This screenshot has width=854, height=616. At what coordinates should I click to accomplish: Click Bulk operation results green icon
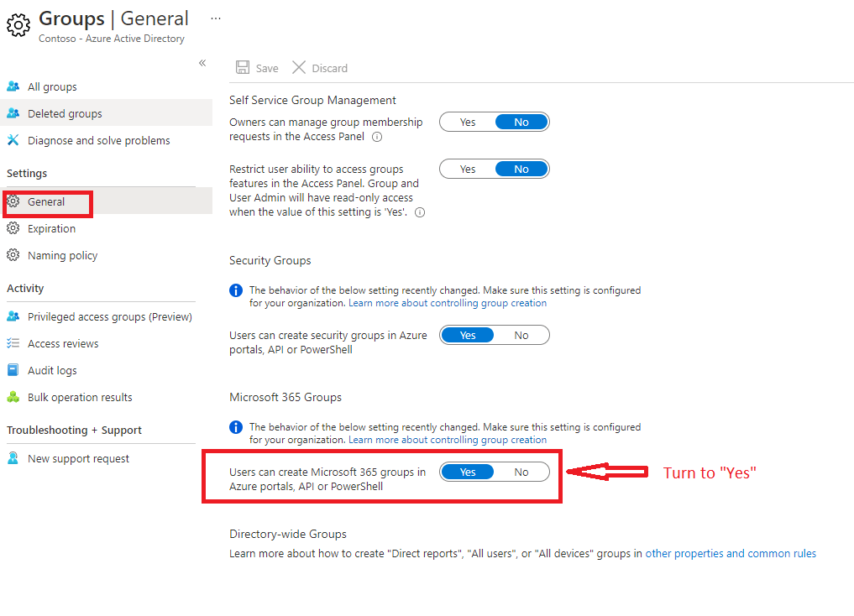coord(13,397)
